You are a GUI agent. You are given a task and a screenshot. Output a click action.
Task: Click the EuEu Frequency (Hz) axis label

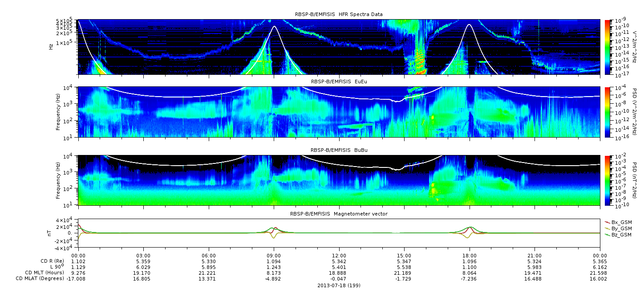(59, 112)
